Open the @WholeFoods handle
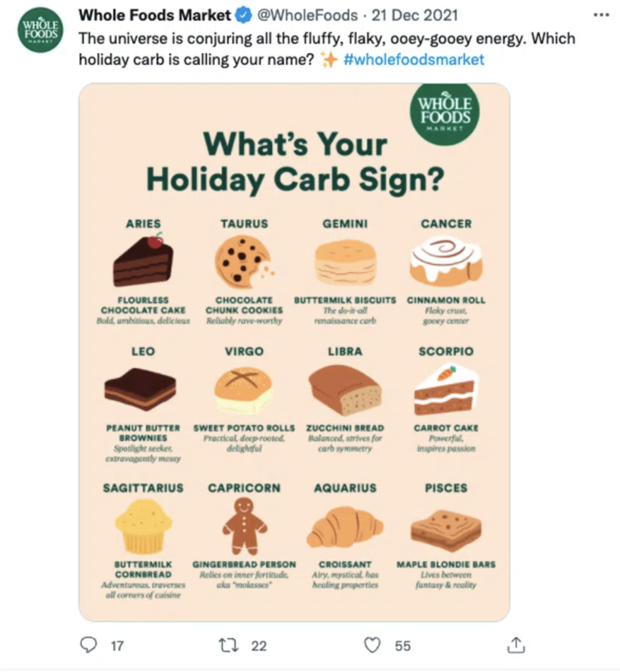 click(x=307, y=16)
